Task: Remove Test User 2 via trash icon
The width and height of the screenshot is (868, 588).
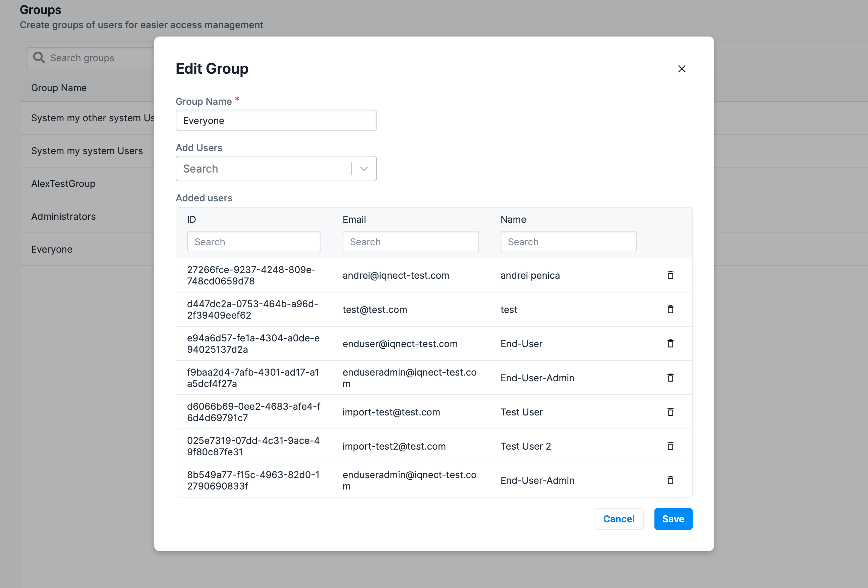Action: pyautogui.click(x=670, y=446)
